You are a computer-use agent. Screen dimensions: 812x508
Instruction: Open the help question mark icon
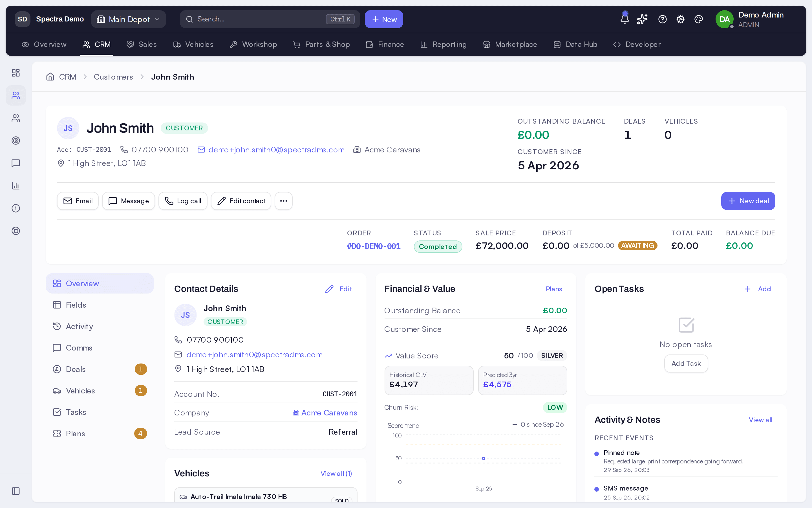pyautogui.click(x=662, y=19)
